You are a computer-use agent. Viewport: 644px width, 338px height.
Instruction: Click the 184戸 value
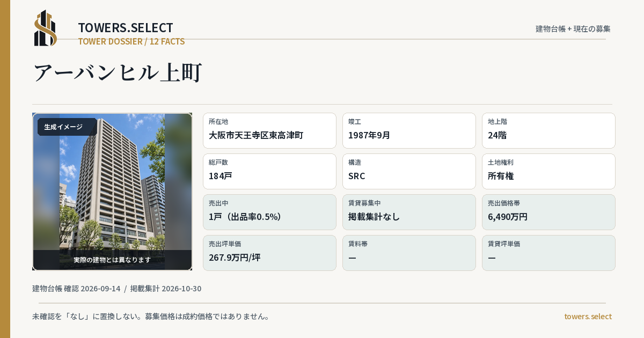tap(221, 176)
